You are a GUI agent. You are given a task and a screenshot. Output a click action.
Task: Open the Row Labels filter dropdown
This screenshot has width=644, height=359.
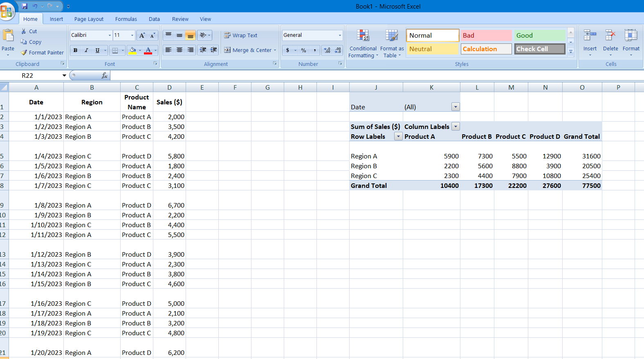click(x=398, y=136)
